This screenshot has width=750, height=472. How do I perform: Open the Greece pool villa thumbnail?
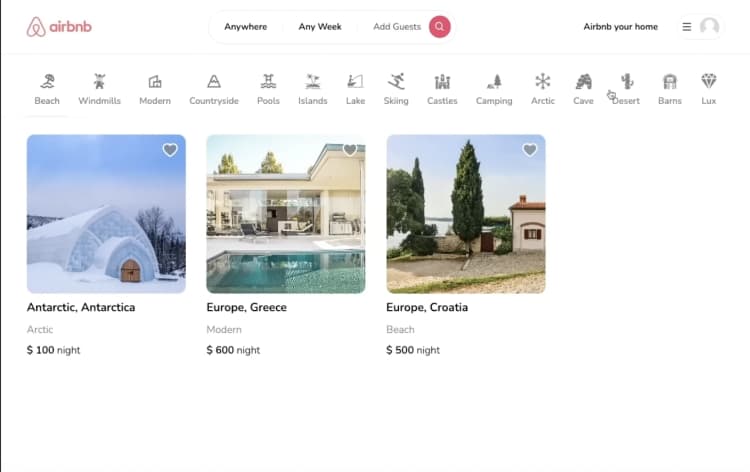(x=285, y=214)
